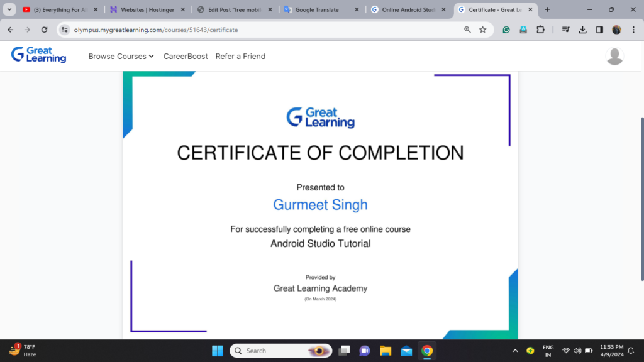Close the Certificate tab

pyautogui.click(x=530, y=9)
